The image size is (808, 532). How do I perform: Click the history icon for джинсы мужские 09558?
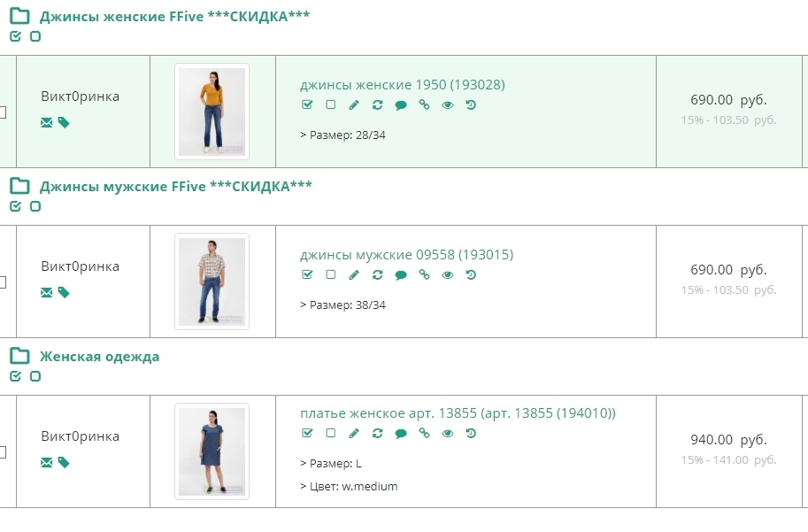coord(471,274)
